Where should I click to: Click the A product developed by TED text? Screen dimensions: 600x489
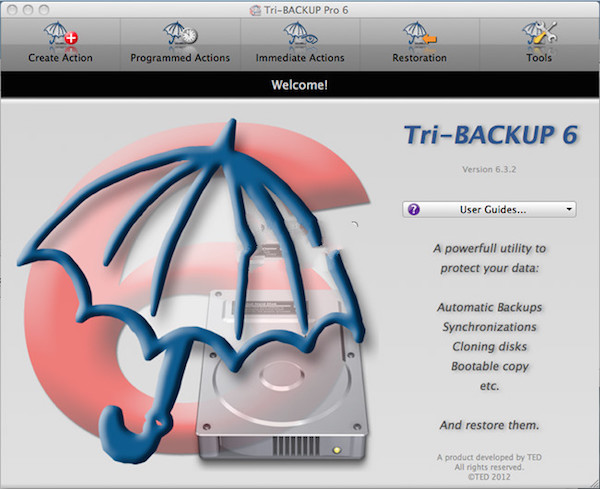(489, 457)
